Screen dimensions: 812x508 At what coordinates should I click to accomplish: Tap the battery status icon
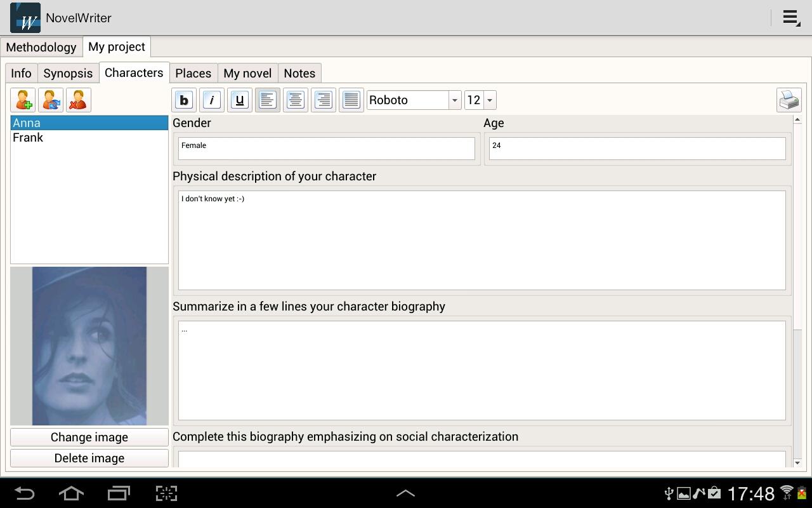tap(803, 493)
